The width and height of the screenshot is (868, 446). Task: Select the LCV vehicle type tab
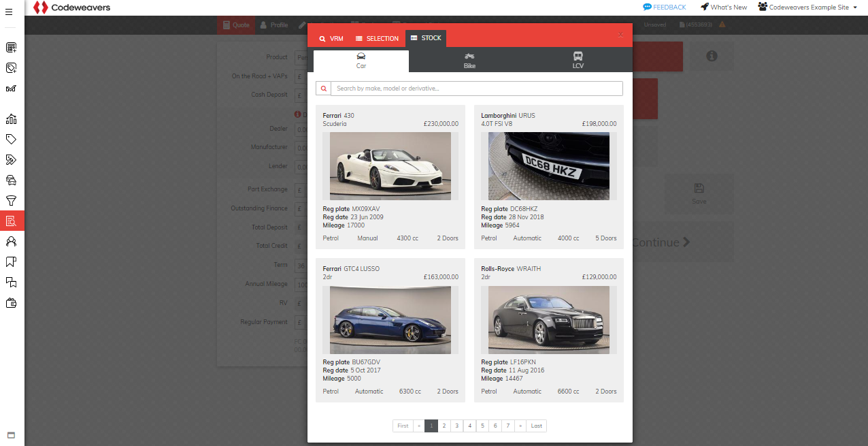(578, 61)
